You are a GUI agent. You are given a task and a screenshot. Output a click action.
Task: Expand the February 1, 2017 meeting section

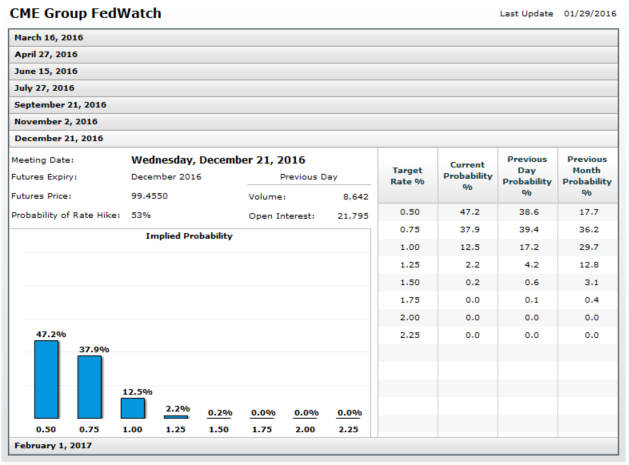(x=313, y=446)
